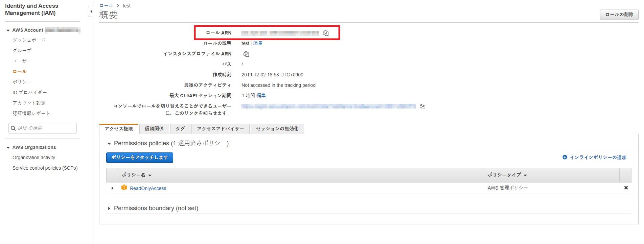Open the アクセスアドバイザー tab
This screenshot has width=644, height=244.
click(220, 129)
